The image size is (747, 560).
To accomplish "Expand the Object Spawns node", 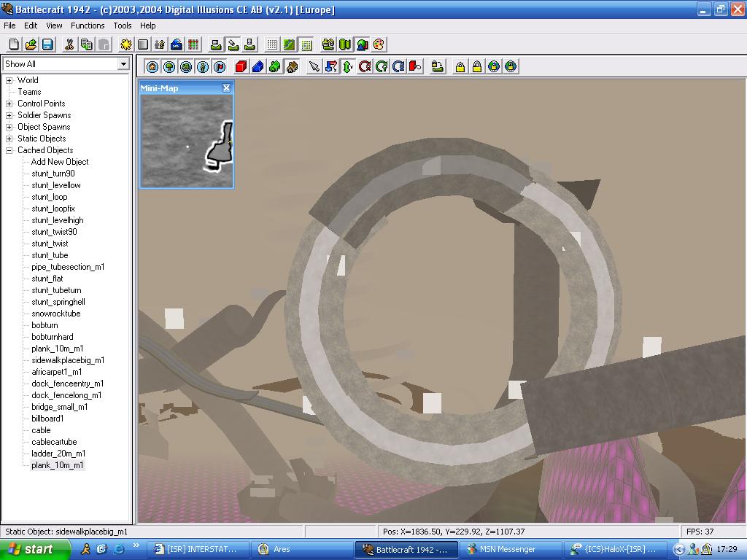I will (x=9, y=127).
